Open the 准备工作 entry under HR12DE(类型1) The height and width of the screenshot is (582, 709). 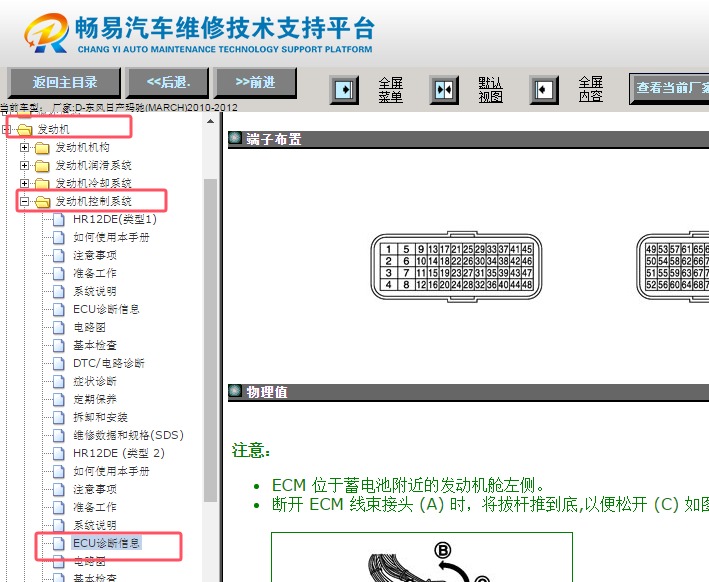pyautogui.click(x=95, y=273)
